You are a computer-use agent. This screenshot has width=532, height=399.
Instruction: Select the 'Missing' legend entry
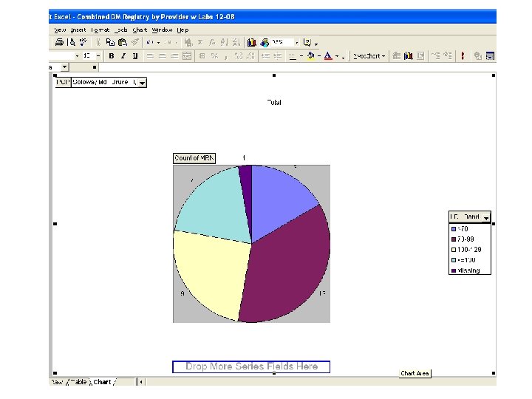(465, 270)
